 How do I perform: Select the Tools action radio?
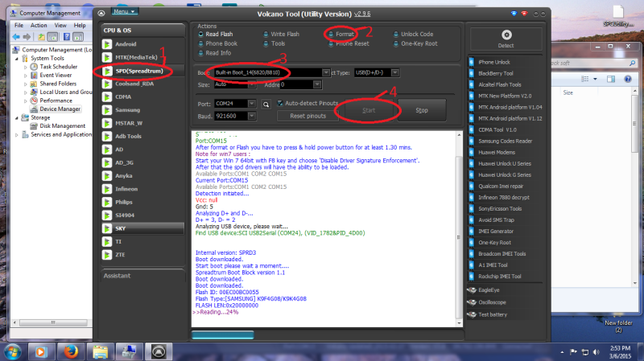274,43
